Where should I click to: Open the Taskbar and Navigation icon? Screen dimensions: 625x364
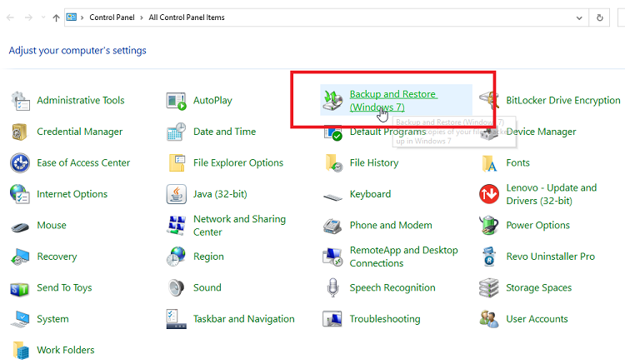(x=176, y=319)
